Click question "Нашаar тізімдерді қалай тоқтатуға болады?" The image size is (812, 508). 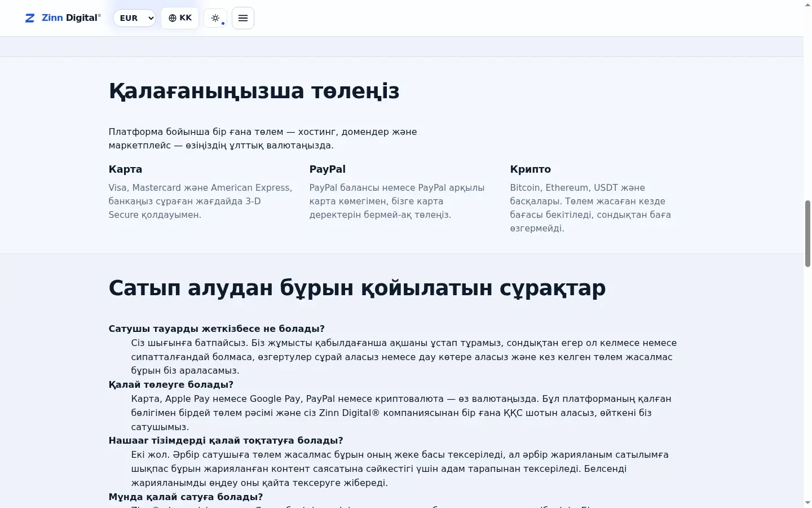[226, 441]
